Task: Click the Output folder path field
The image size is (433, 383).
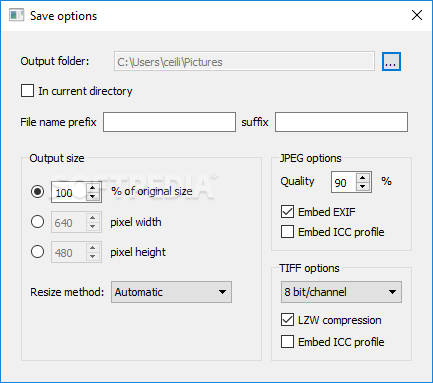Action: 244,61
